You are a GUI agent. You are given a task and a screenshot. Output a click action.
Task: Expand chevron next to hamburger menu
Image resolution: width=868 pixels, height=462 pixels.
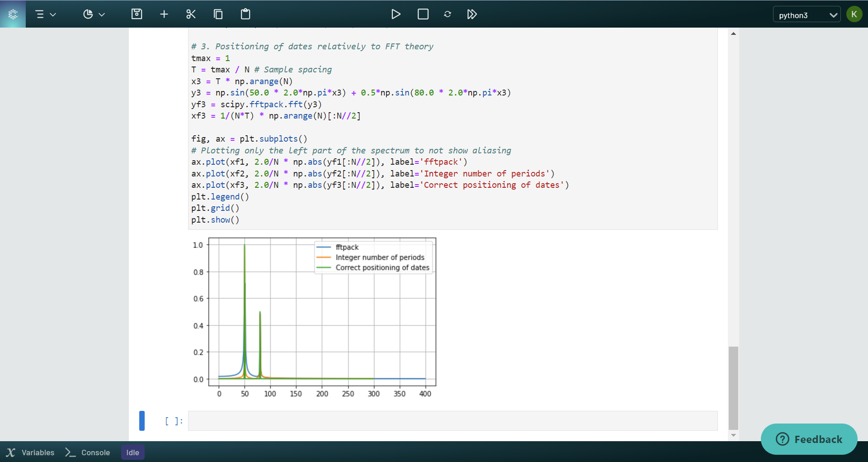53,14
